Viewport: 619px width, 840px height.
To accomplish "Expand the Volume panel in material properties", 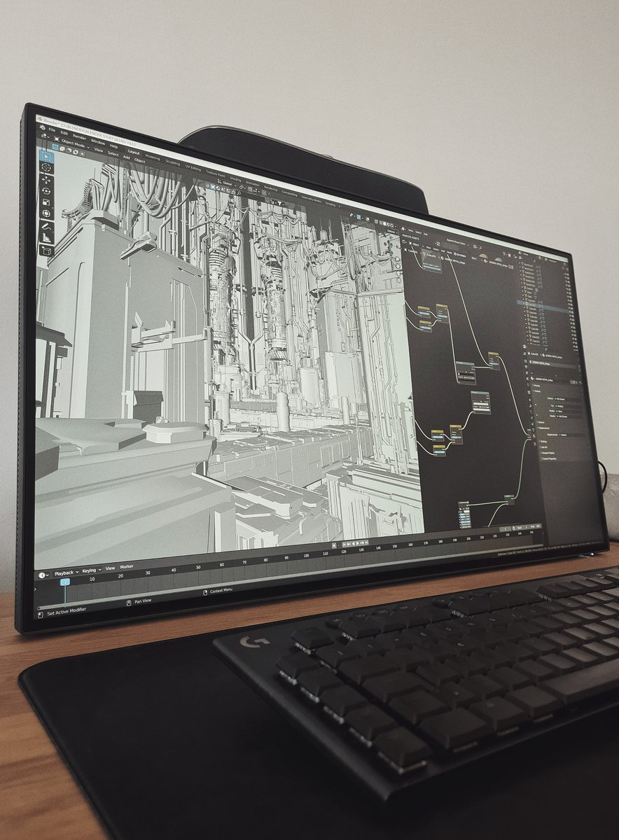I will pos(541,422).
